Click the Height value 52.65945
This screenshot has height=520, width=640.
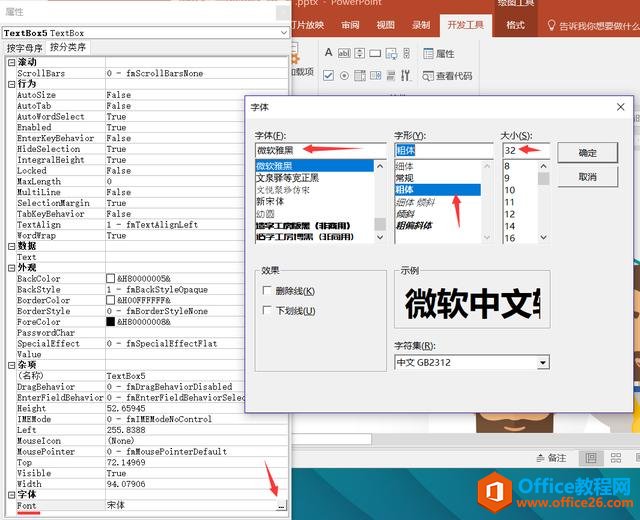[126, 409]
